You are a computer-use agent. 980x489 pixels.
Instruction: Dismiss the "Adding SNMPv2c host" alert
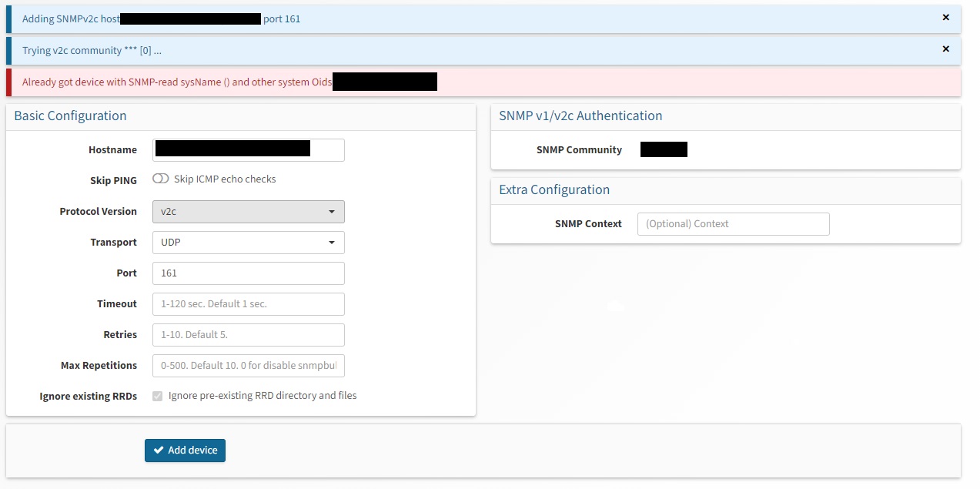[945, 18]
